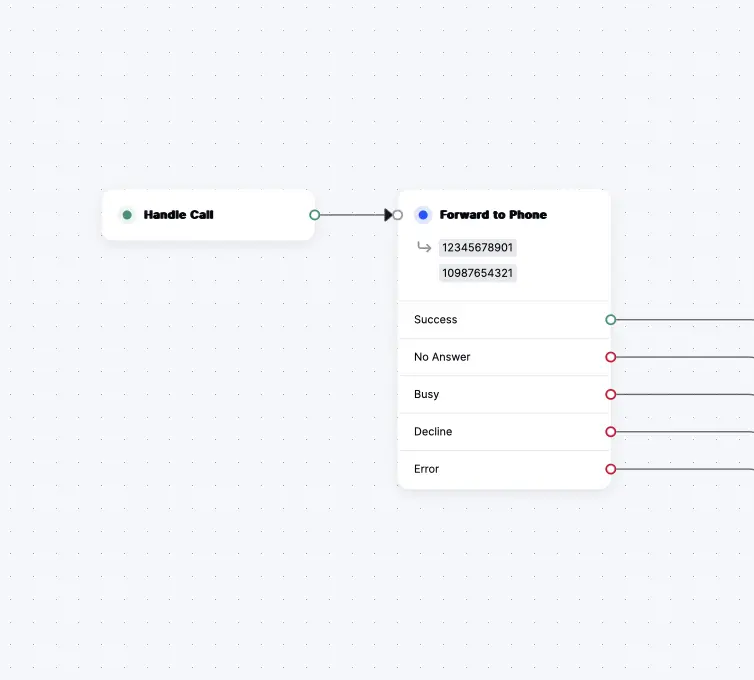Click the green Success output port
The image size is (754, 680).
[x=611, y=320]
